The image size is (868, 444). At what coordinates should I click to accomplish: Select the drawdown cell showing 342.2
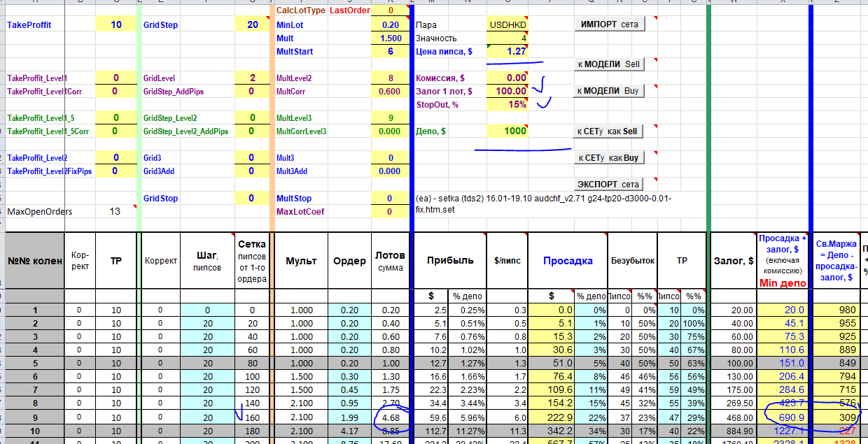[x=552, y=430]
